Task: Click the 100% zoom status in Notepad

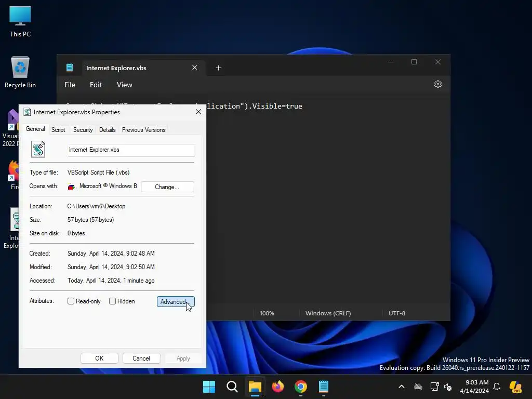Action: tap(267, 313)
